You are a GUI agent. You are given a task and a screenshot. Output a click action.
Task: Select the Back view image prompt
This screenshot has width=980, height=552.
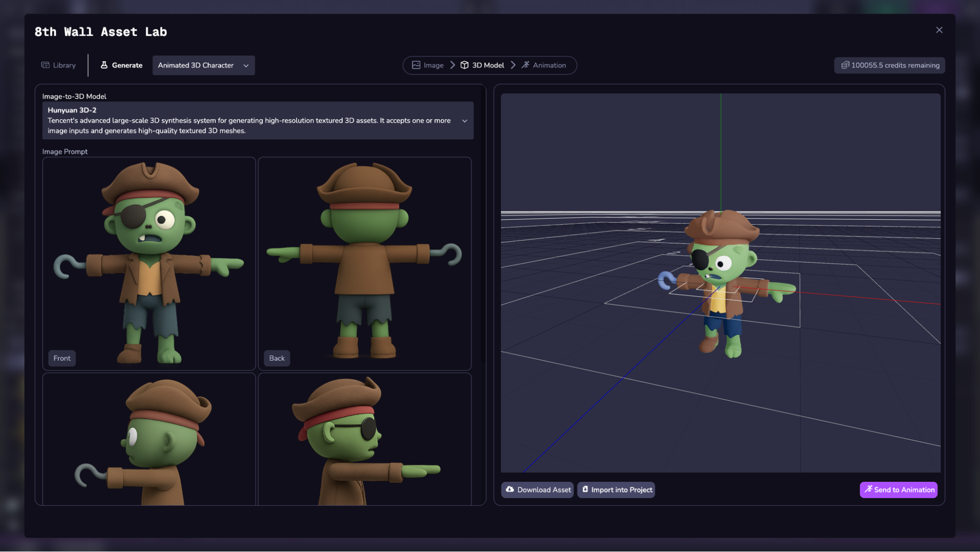pos(364,263)
